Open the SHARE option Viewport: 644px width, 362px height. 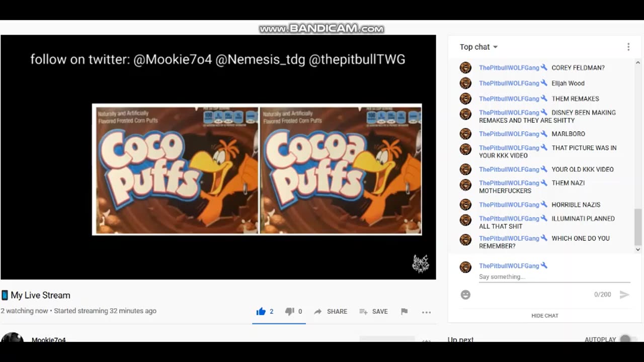pyautogui.click(x=331, y=312)
